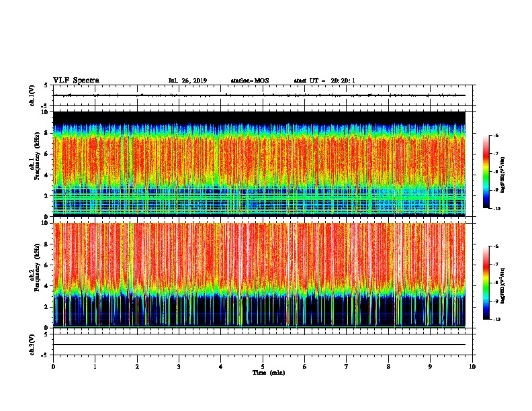Click the date text "Jul. 26, 2019"
The width and height of the screenshot is (532, 411).
point(187,81)
